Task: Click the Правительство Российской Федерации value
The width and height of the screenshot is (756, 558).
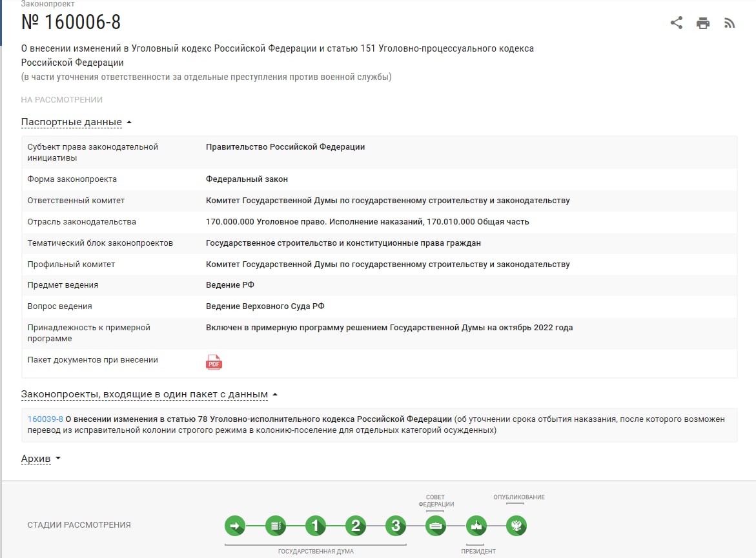Action: point(285,147)
